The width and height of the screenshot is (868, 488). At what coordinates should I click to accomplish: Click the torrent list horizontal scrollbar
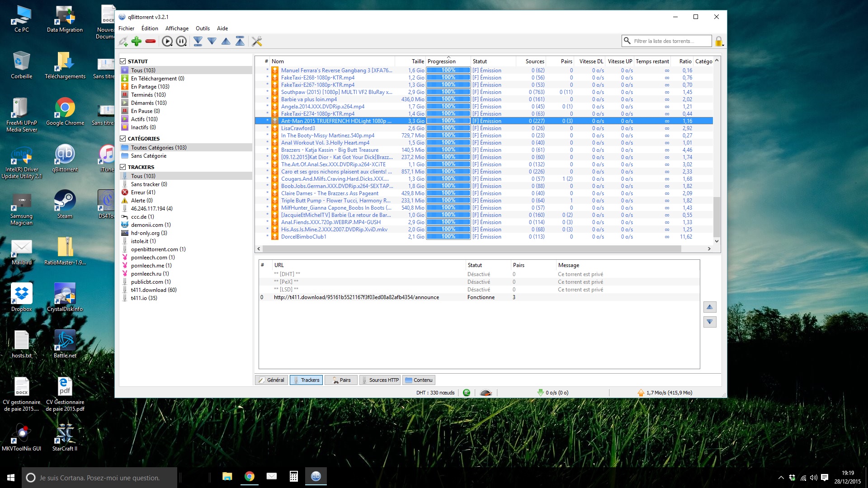click(x=470, y=249)
